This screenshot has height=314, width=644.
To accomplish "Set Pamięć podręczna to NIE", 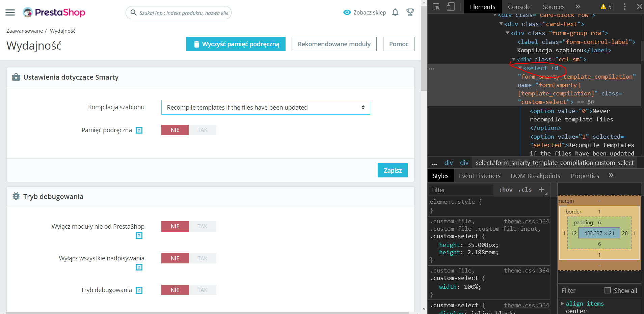I will 175,130.
